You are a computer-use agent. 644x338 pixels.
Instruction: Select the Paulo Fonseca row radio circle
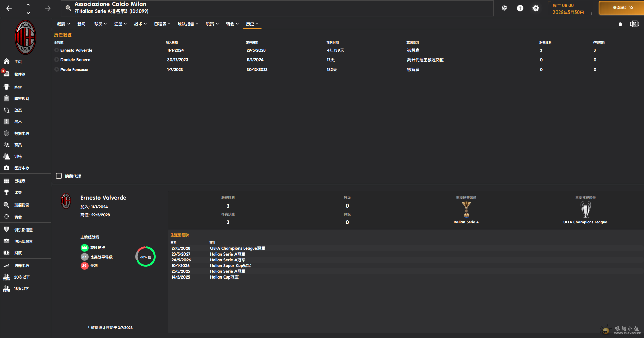56,69
